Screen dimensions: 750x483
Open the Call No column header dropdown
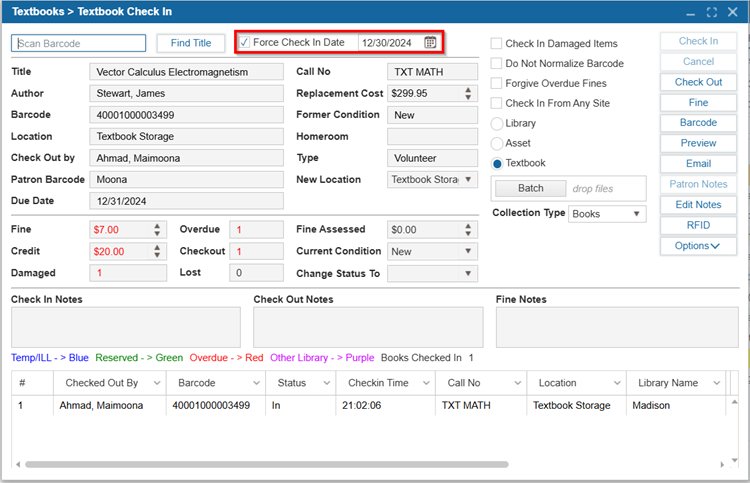click(518, 383)
